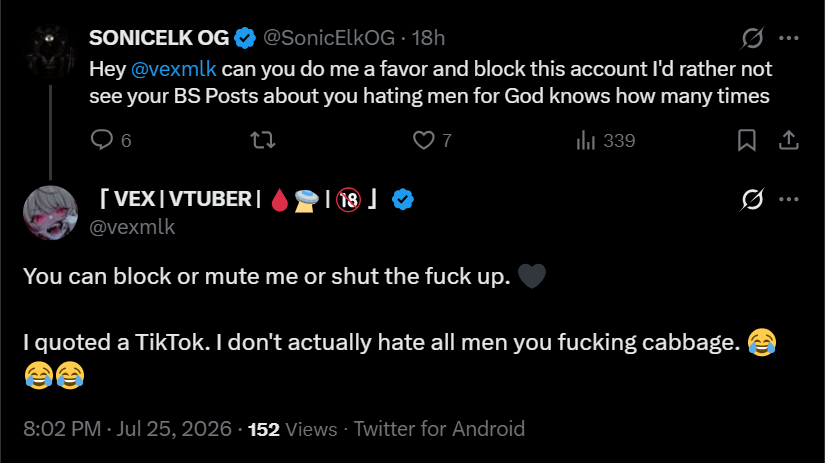Open the 8:02 PM Jul 25, 2026 timestamp

tap(127, 429)
